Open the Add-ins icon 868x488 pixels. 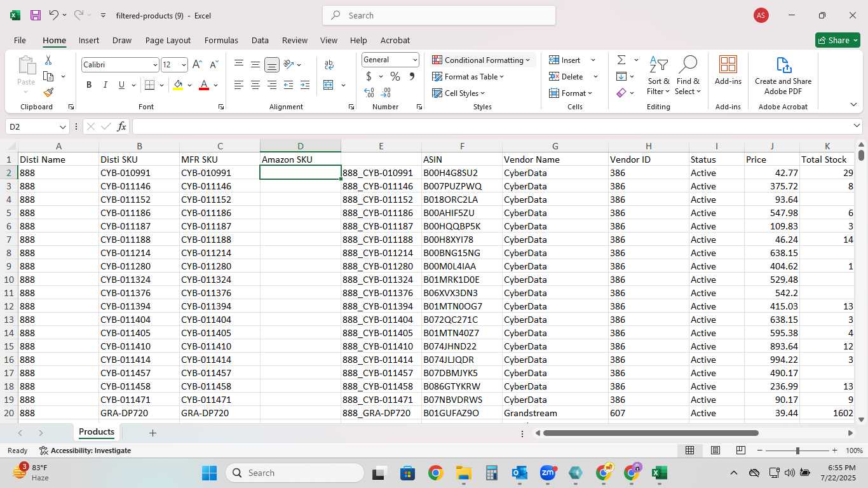coord(728,71)
